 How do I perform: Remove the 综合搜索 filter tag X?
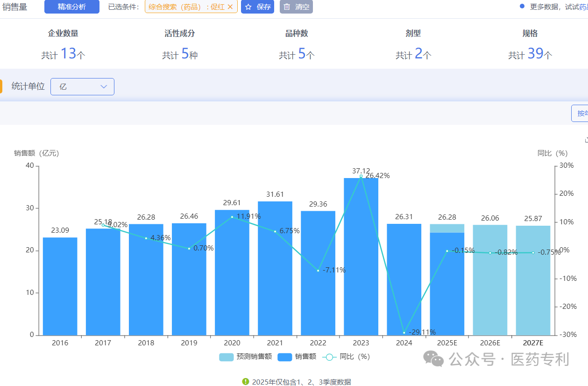[x=230, y=7]
